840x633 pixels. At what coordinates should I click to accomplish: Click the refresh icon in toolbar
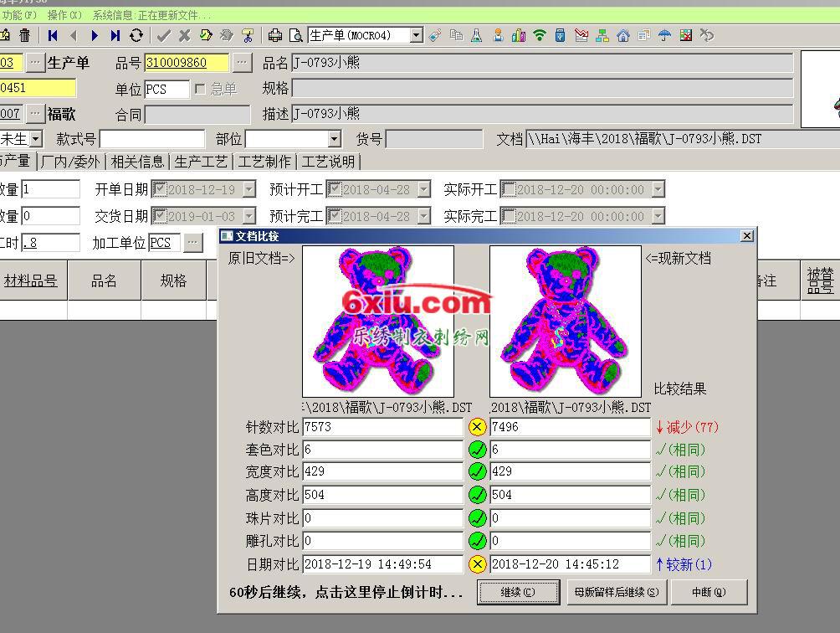[x=136, y=35]
